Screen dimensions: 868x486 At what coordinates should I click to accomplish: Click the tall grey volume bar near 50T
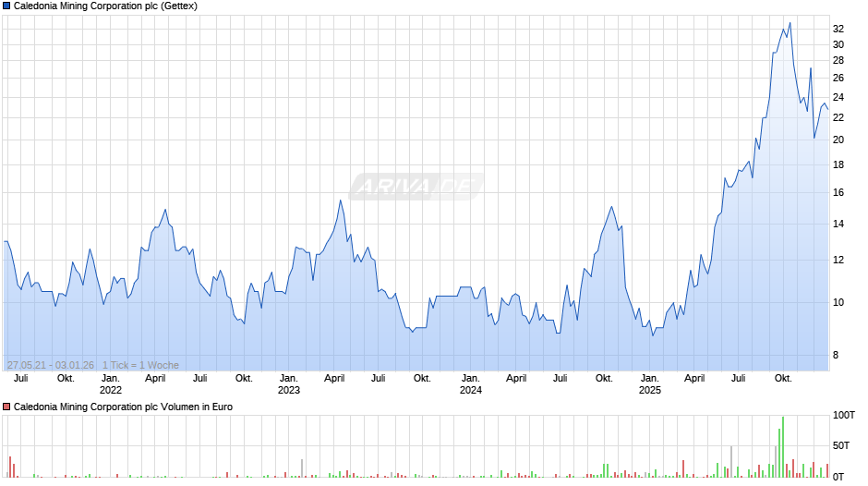tap(731, 462)
